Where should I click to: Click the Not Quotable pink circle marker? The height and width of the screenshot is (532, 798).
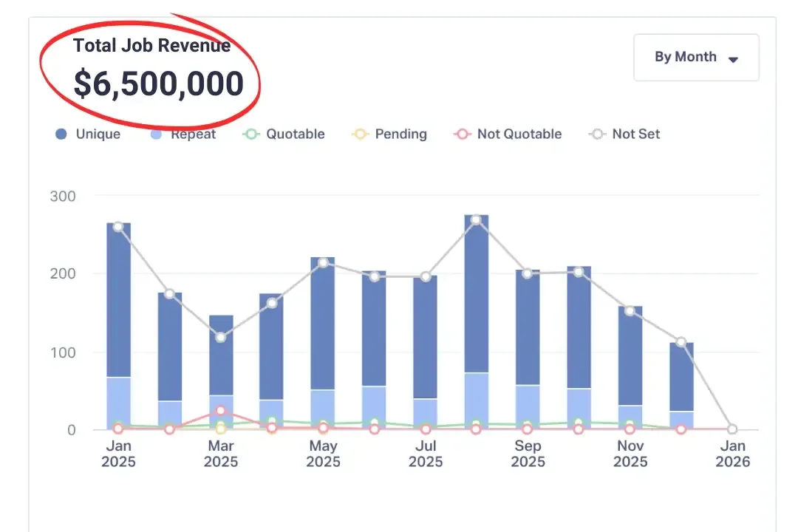pos(462,134)
